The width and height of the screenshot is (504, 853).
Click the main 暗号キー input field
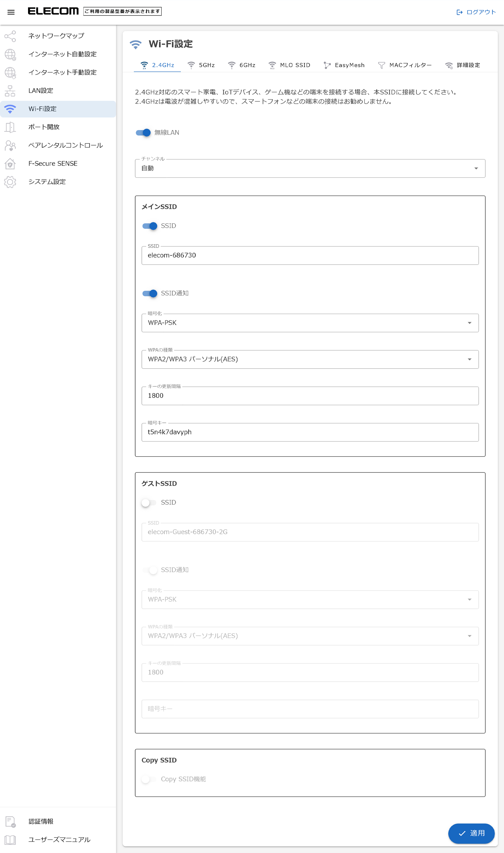tap(310, 432)
